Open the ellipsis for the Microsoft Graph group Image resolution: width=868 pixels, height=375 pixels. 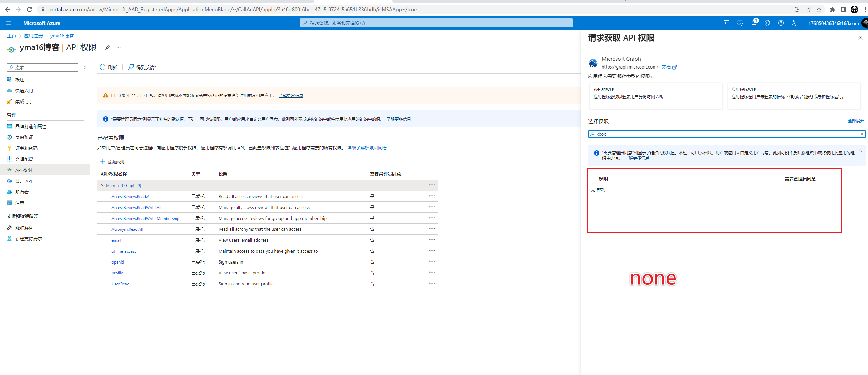click(x=432, y=185)
